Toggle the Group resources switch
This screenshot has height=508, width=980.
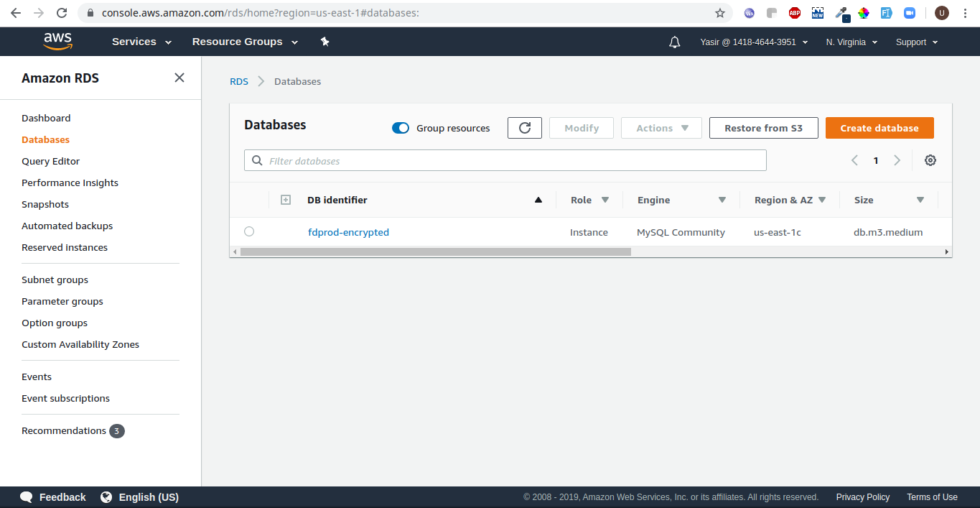tap(401, 128)
